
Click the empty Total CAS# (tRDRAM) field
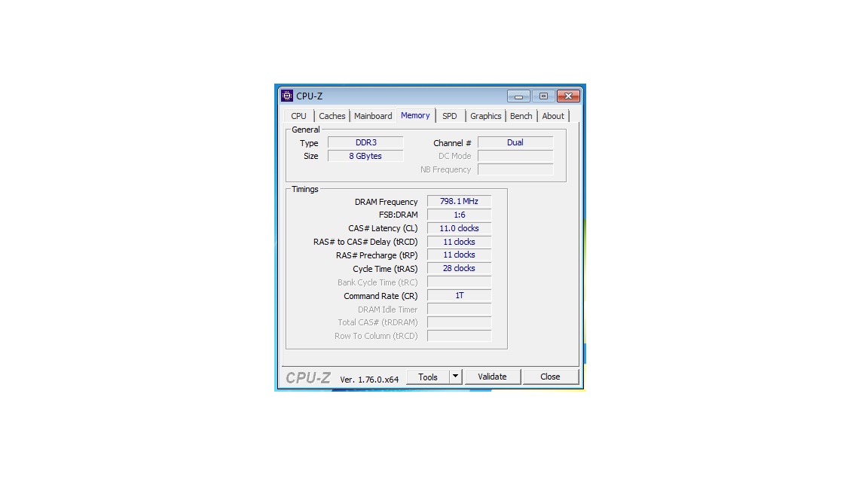pos(459,322)
